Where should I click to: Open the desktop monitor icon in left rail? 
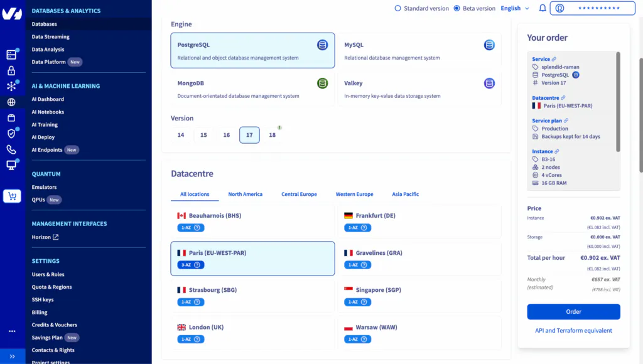coord(11,165)
